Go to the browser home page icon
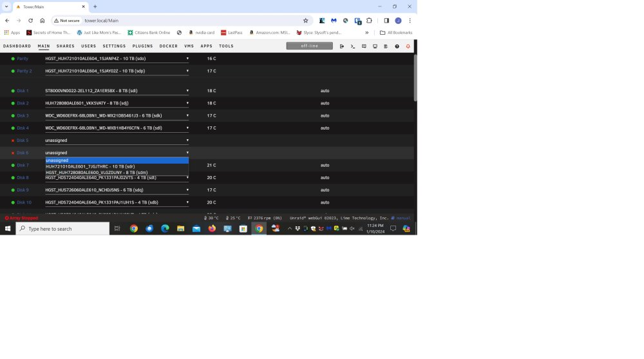Image resolution: width=644 pixels, height=359 pixels. click(43, 21)
